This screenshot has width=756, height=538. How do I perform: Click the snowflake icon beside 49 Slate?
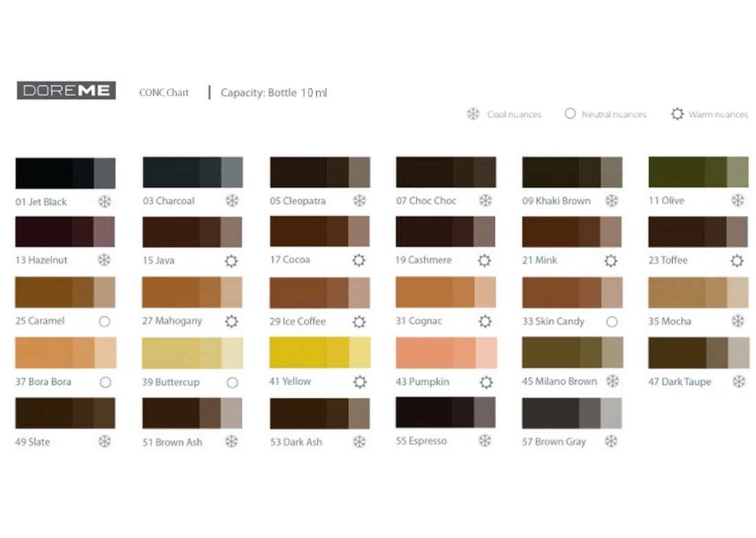(x=104, y=442)
